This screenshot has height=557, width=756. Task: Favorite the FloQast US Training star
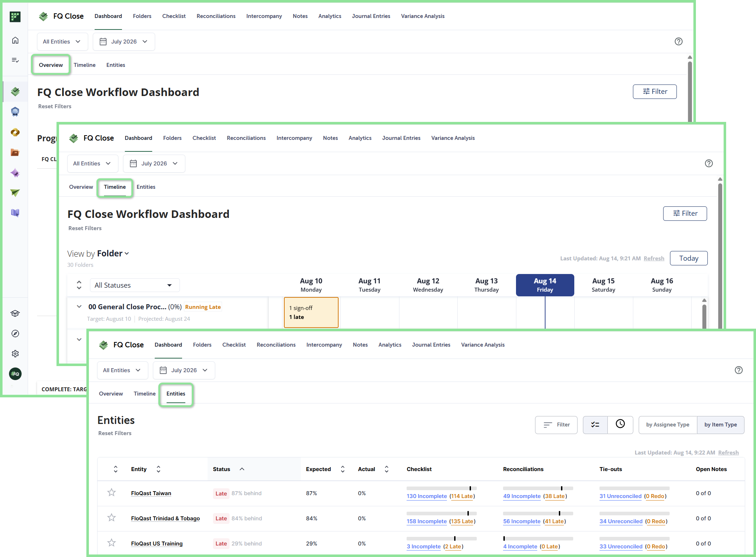(x=112, y=543)
